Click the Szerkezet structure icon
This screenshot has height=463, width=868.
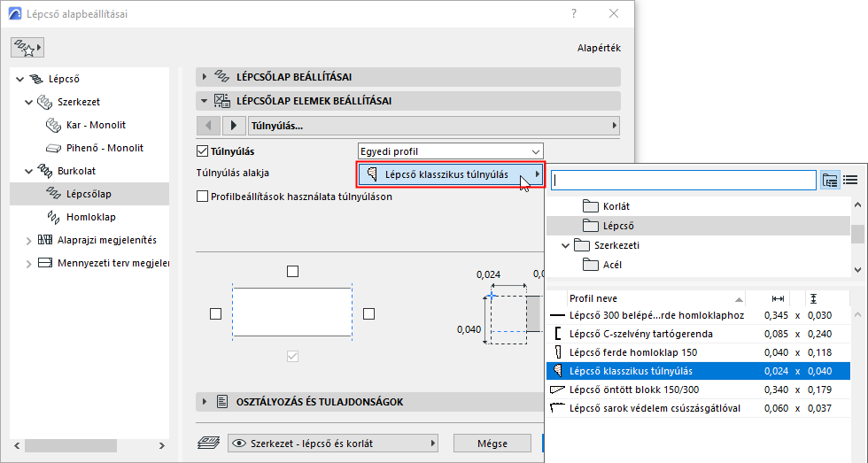click(45, 103)
